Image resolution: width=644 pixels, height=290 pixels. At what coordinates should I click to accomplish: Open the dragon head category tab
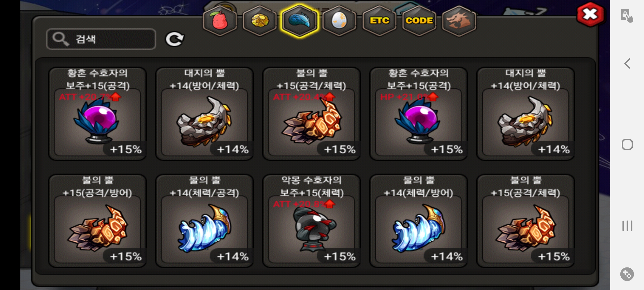click(x=459, y=21)
